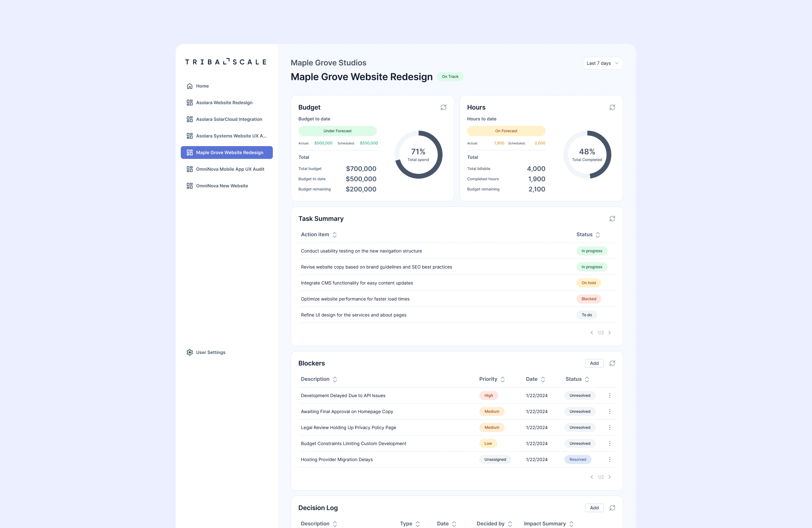
Task: Click Add button in Decision Log
Action: tap(594, 508)
